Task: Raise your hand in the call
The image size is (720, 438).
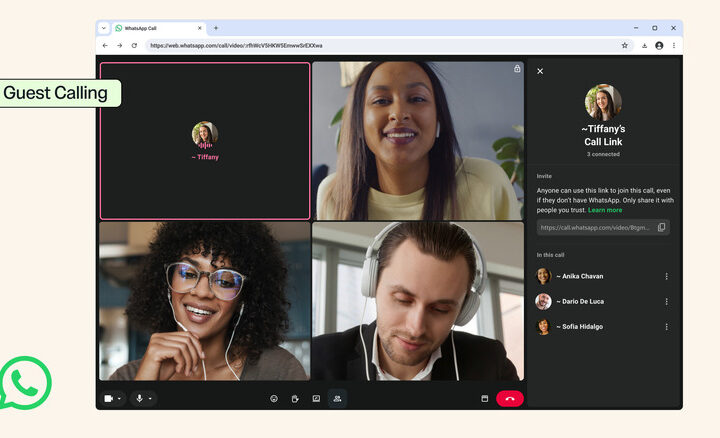Action: point(295,399)
